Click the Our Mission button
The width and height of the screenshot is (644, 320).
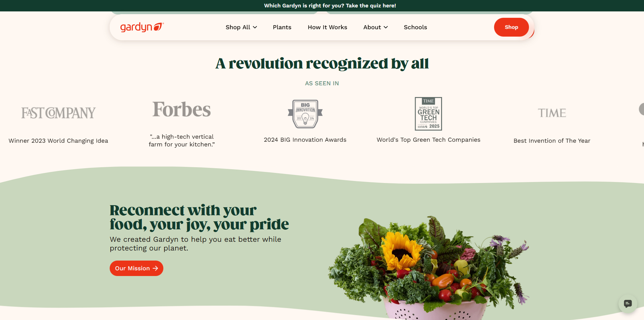click(137, 268)
